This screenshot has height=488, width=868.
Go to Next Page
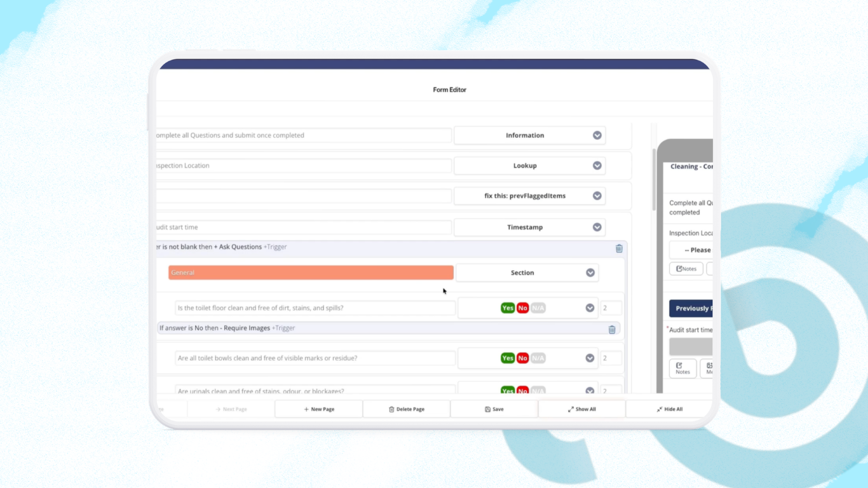click(231, 409)
